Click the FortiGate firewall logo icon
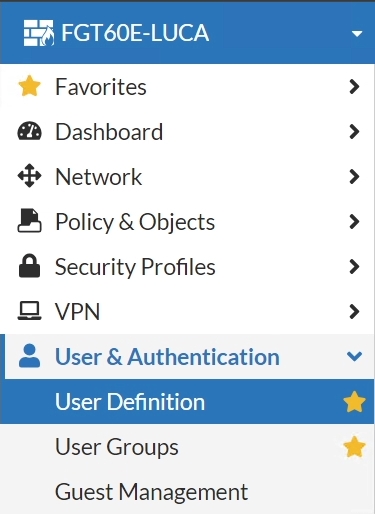 coord(39,33)
